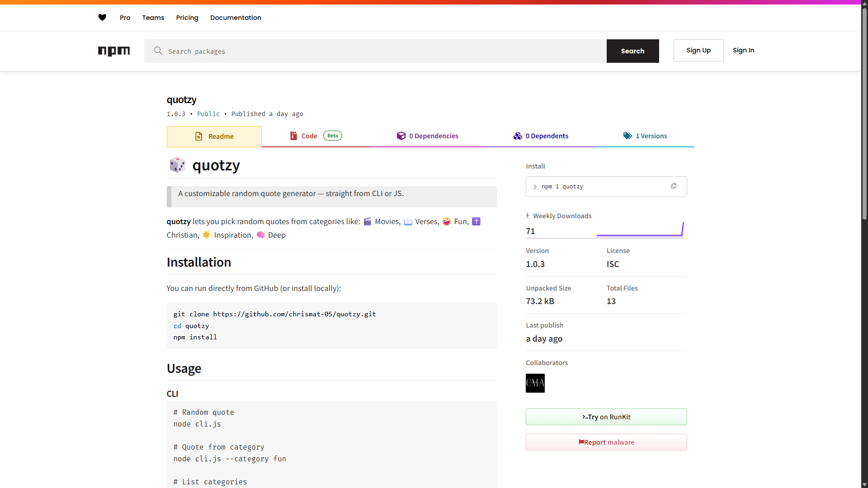Click the ISC license value
The image size is (868, 488).
pyautogui.click(x=613, y=264)
